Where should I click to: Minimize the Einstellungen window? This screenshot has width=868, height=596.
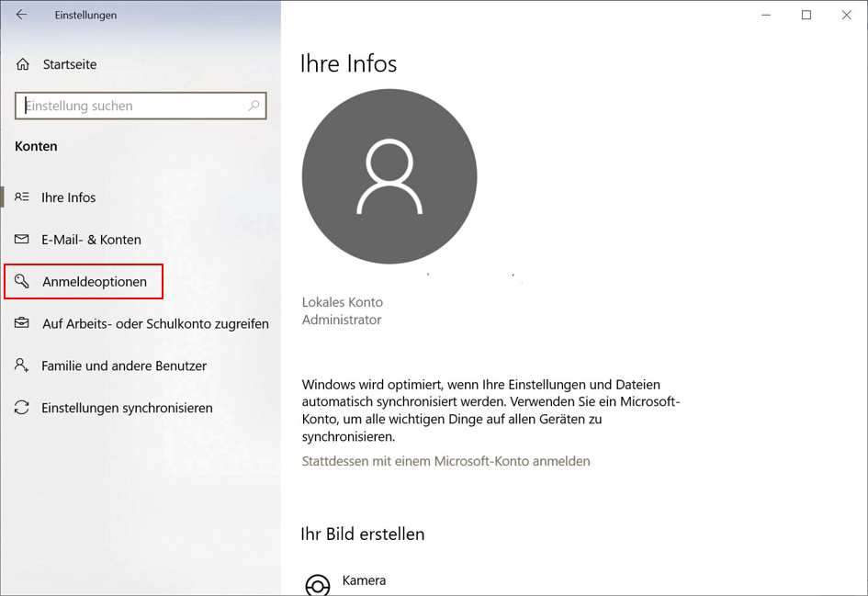pos(766,15)
